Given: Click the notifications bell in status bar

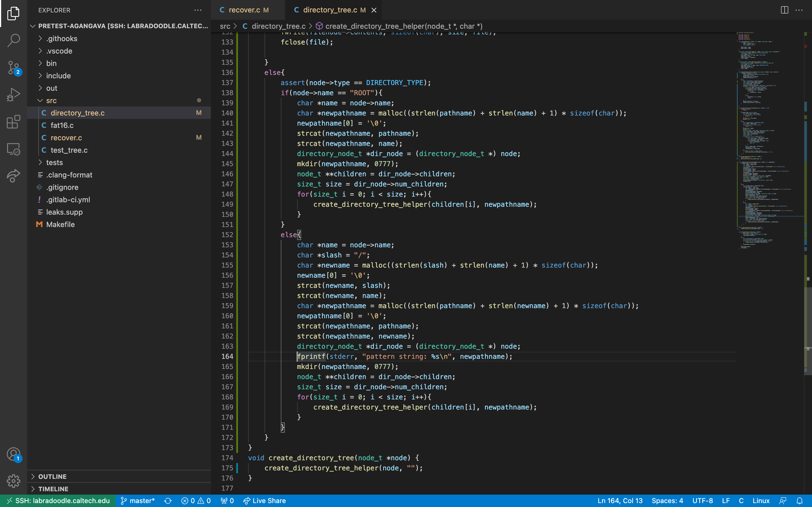Looking at the screenshot, I should point(800,501).
